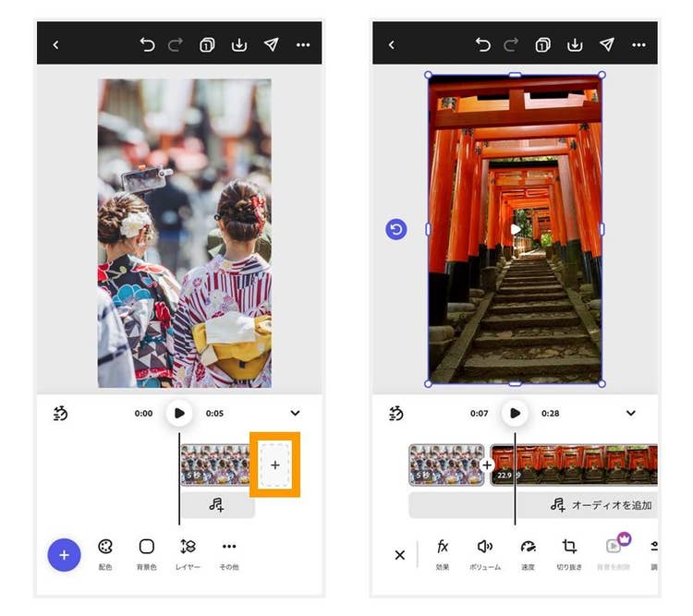Tap 0:05 duration label in left screen
This screenshot has height=616, width=693.
pyautogui.click(x=214, y=414)
